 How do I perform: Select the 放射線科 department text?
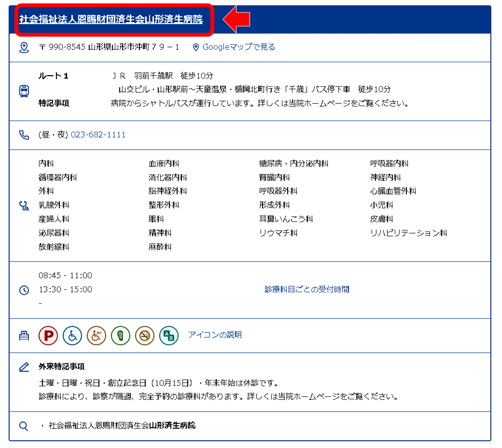coord(54,247)
